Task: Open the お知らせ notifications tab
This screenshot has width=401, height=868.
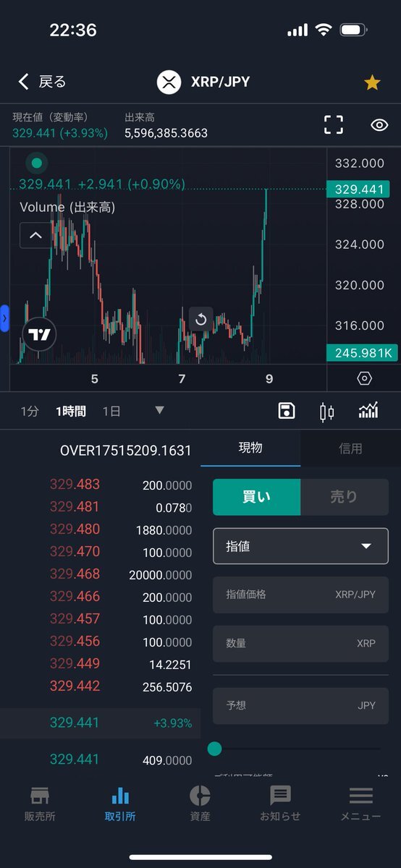Action: click(280, 803)
